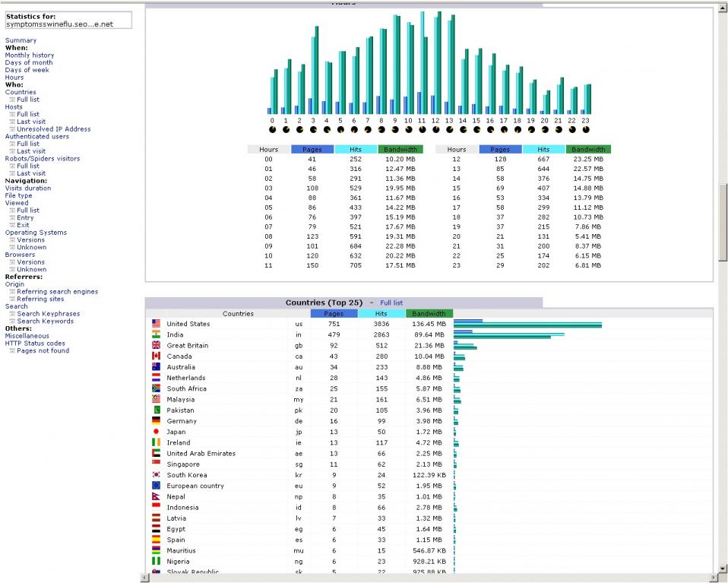The image size is (728, 583).
Task: Click the clock icon under hour 12
Action: (x=435, y=129)
